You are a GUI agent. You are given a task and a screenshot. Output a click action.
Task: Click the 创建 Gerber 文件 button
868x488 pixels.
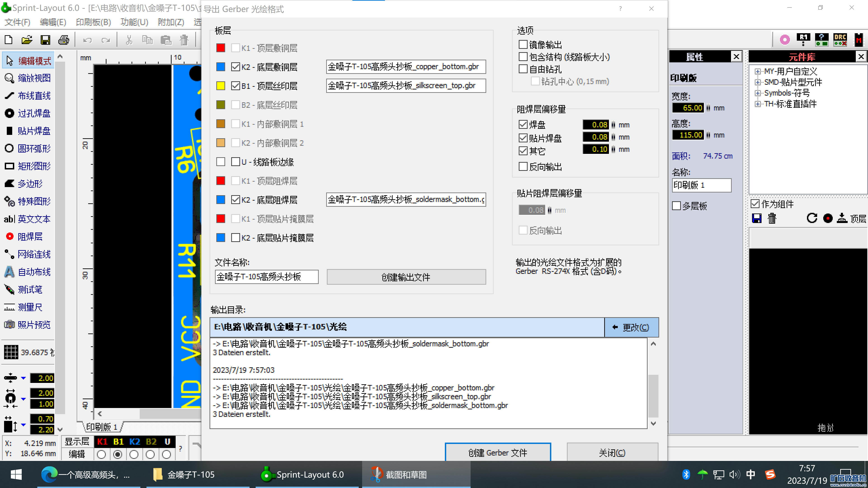pos(497,453)
